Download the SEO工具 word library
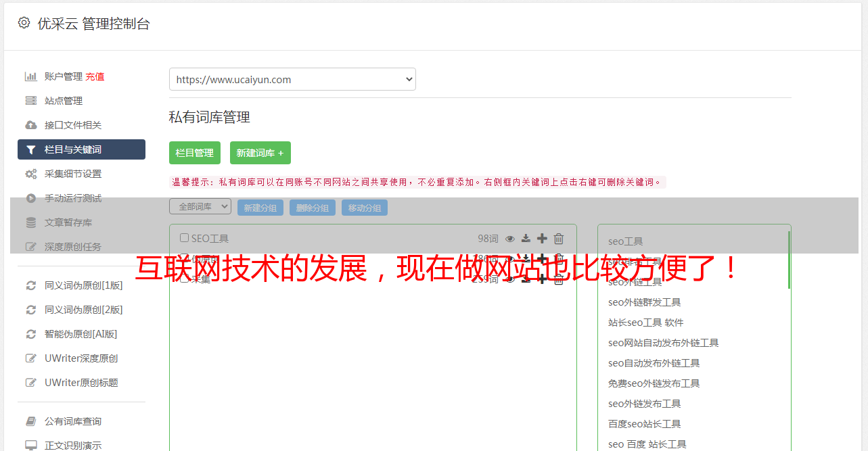Screen dimensions: 868x451 [x=526, y=239]
